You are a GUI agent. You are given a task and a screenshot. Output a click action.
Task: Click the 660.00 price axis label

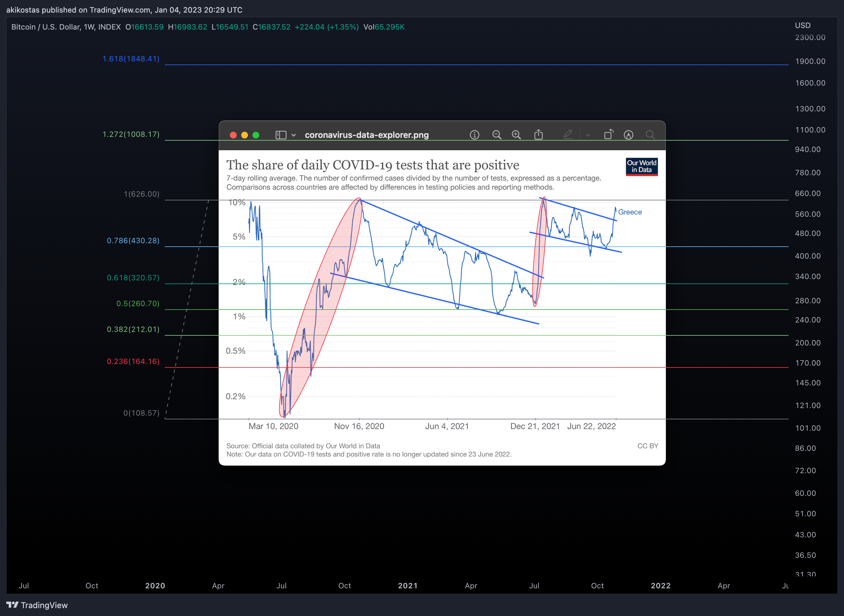(808, 193)
